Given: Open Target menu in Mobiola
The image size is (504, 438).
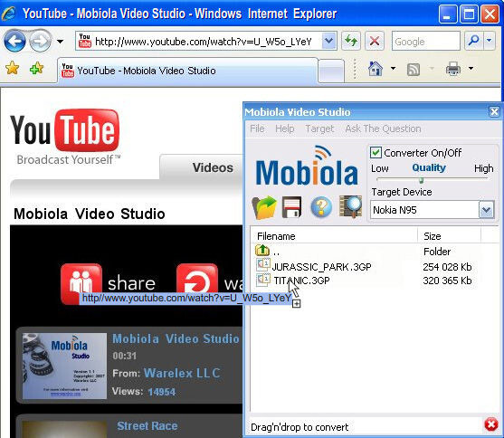Looking at the screenshot, I should 319,129.
